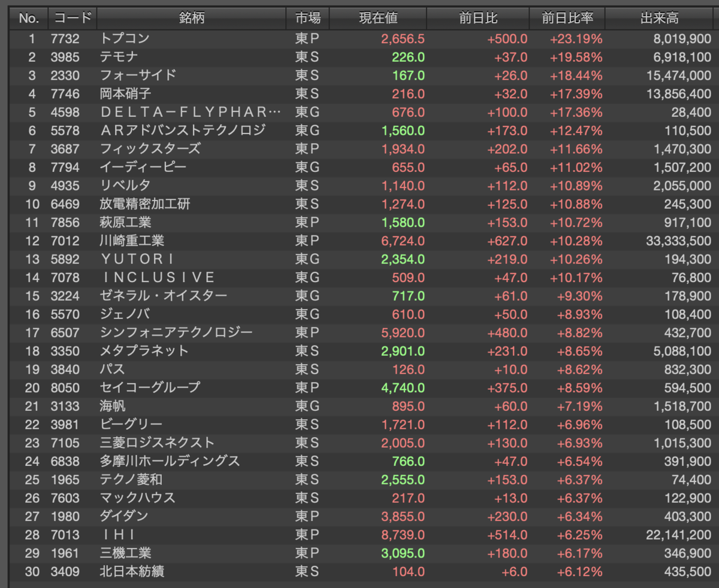Viewport: 719px width, 588px height.
Task: Click the フォーサイド stock name
Action: [138, 76]
